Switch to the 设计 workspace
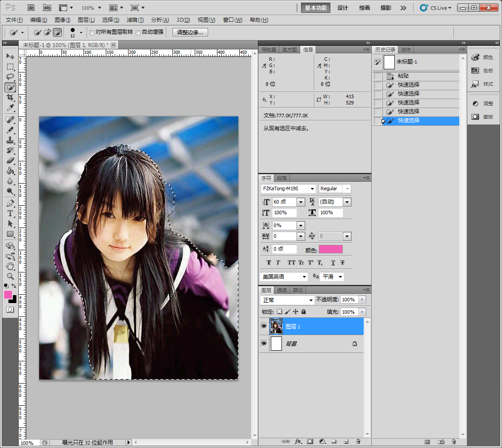 (342, 8)
